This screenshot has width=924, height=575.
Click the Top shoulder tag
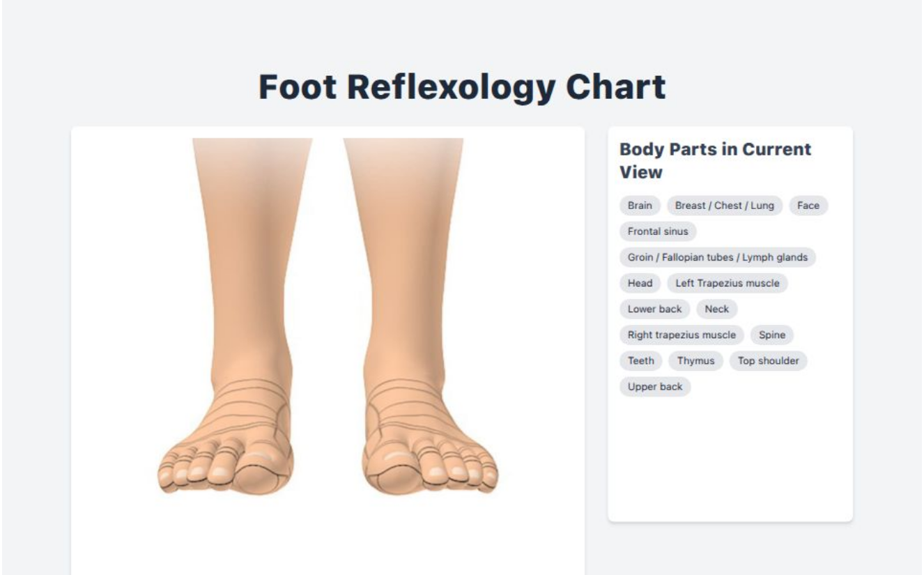(x=769, y=360)
